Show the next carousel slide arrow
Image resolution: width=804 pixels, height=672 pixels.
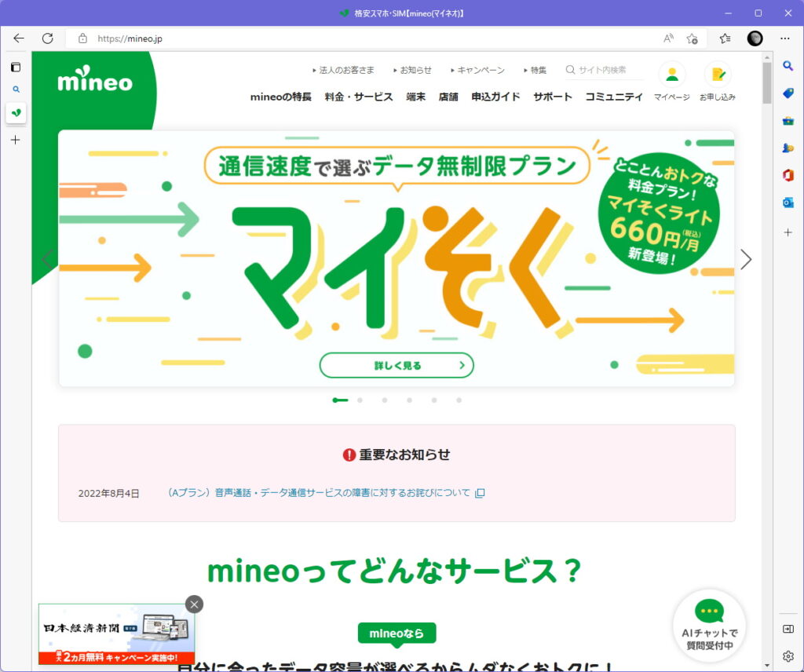746,259
